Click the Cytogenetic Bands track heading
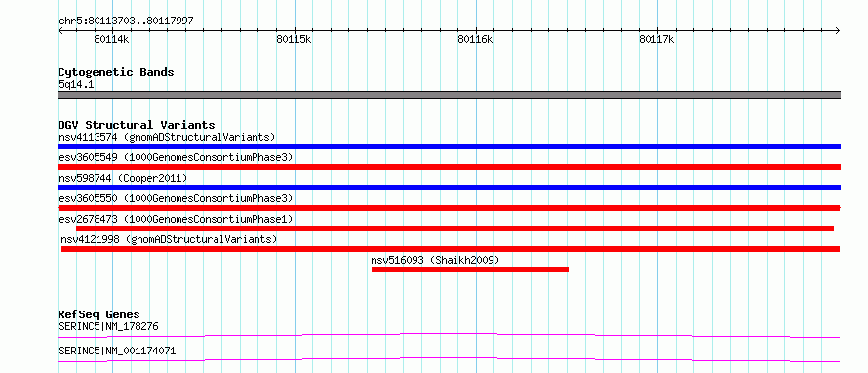 [x=116, y=72]
